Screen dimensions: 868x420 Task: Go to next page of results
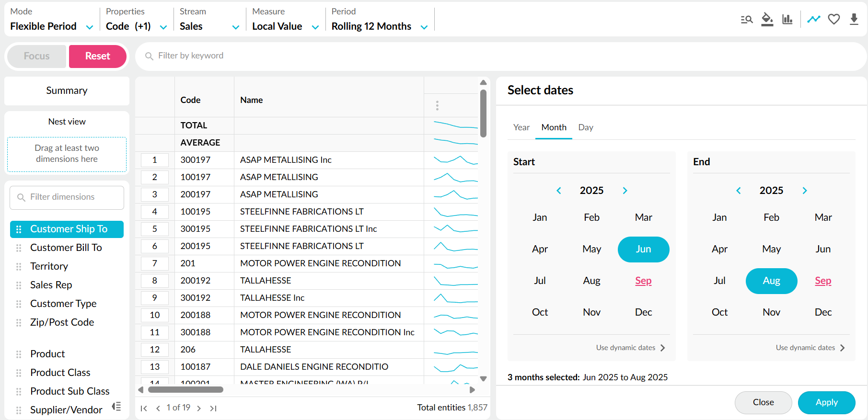coord(199,409)
